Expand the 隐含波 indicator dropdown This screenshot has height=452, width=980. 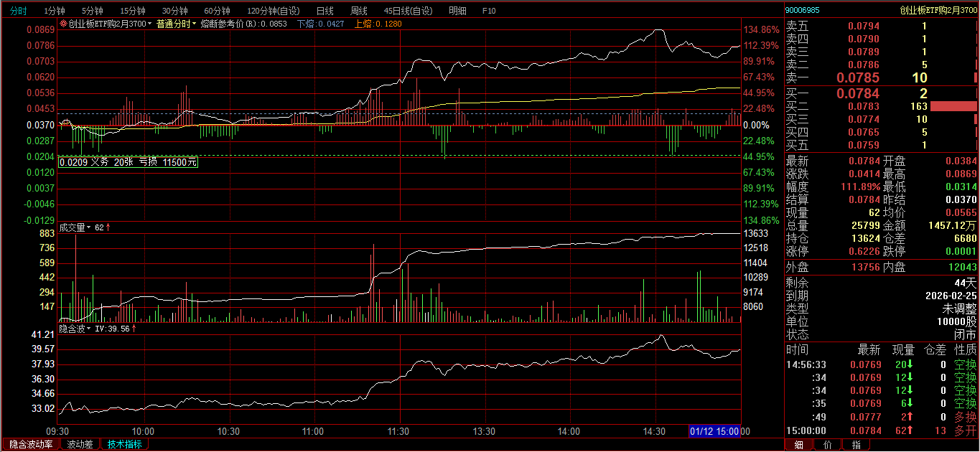coord(89,329)
